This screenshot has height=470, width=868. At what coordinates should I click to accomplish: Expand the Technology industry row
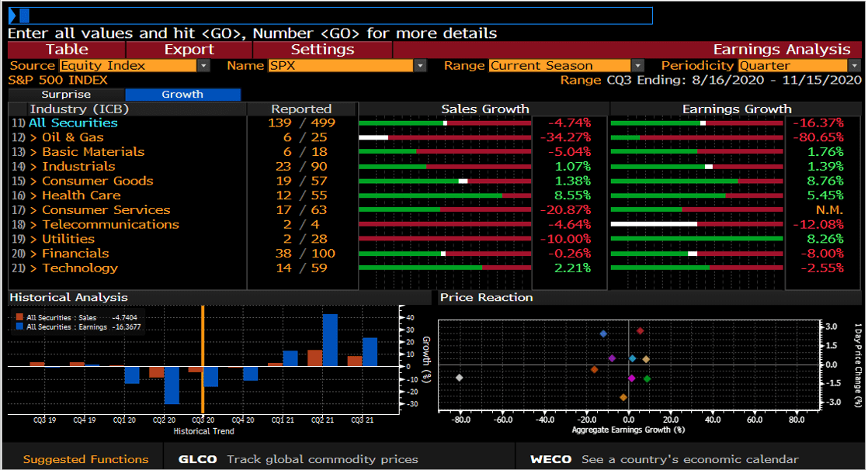pyautogui.click(x=79, y=268)
